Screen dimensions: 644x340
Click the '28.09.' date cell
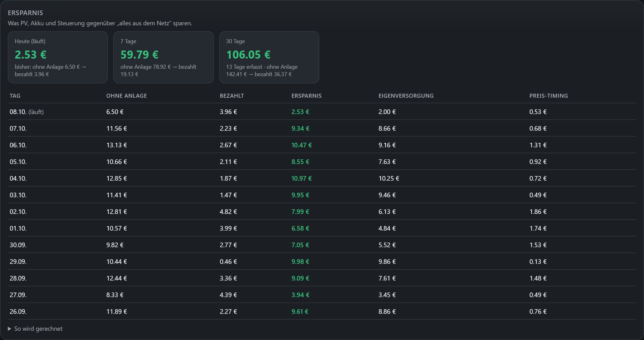[18, 278]
